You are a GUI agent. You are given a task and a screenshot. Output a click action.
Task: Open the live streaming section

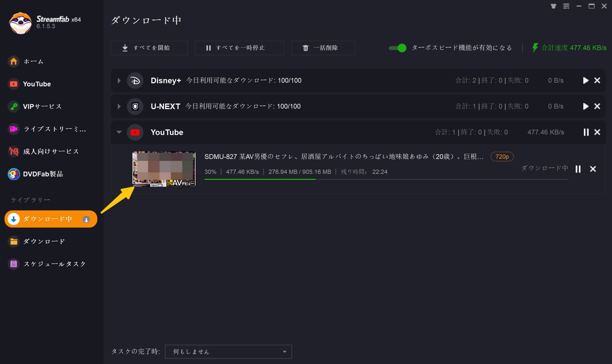[55, 129]
